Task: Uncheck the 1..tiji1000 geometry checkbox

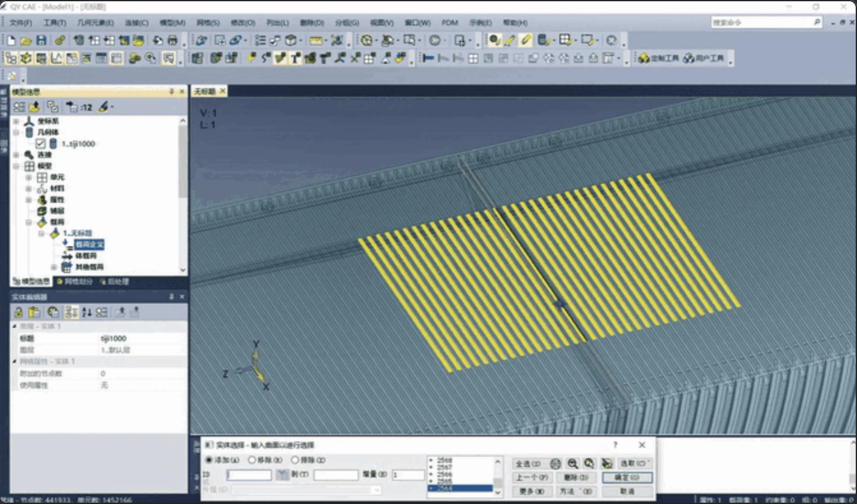Action: [x=41, y=144]
